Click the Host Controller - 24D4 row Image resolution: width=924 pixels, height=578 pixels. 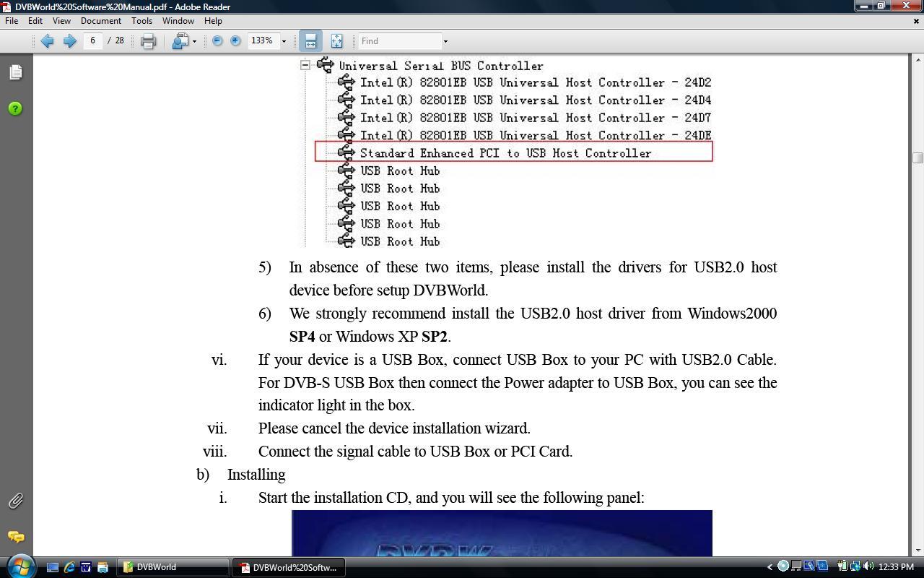[524, 100]
